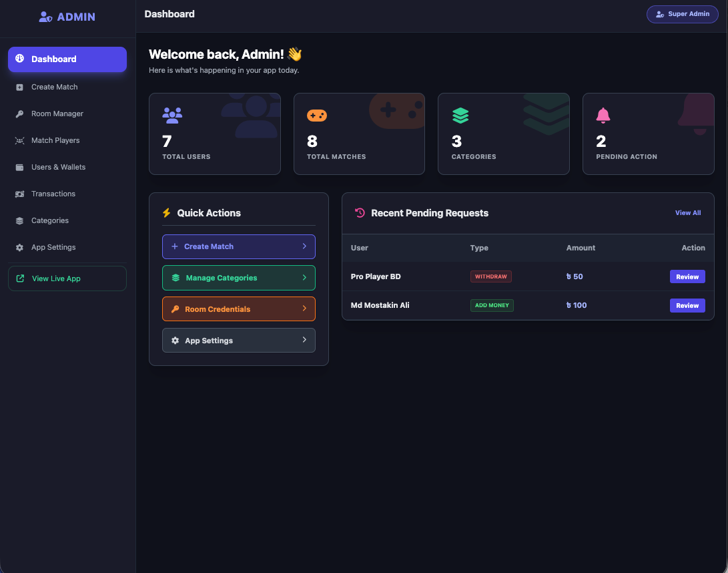Click chevron arrow on Manage Categories quick action
Screen dimensions: 728x573
coord(304,277)
